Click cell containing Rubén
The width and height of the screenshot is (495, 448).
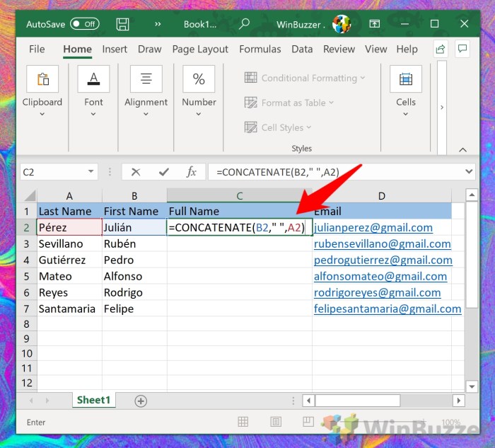coord(134,244)
